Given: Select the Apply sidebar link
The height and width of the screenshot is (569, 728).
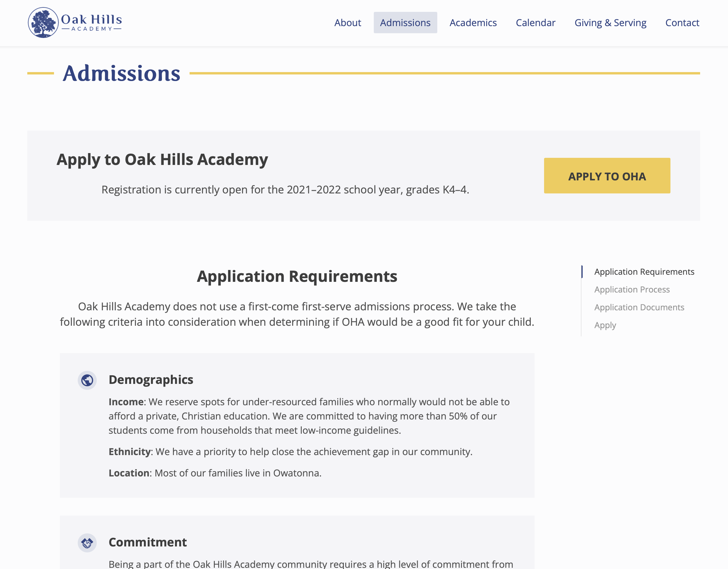Looking at the screenshot, I should (605, 325).
